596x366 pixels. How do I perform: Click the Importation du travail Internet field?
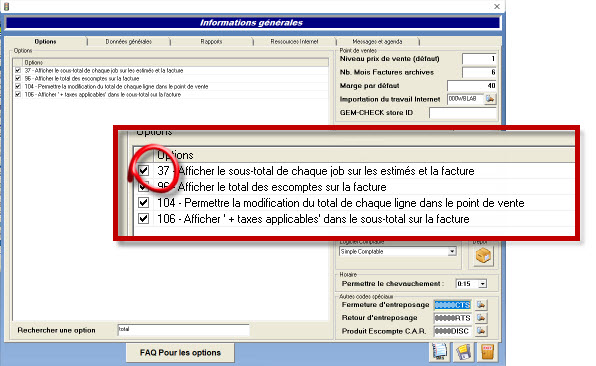465,99
